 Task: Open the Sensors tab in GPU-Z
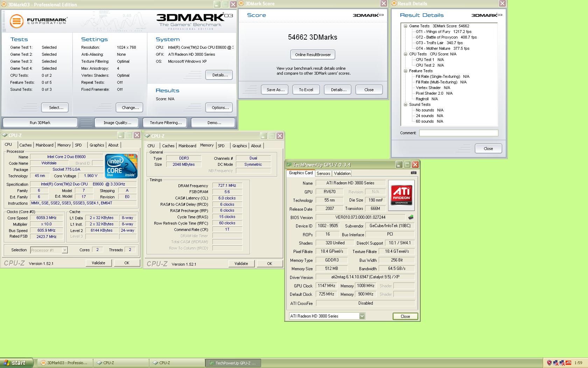tap(323, 173)
